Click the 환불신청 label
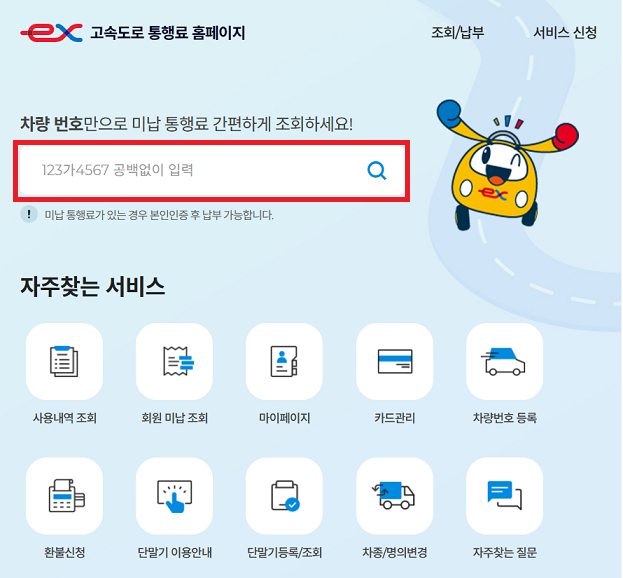The width and height of the screenshot is (623, 578). click(x=64, y=552)
